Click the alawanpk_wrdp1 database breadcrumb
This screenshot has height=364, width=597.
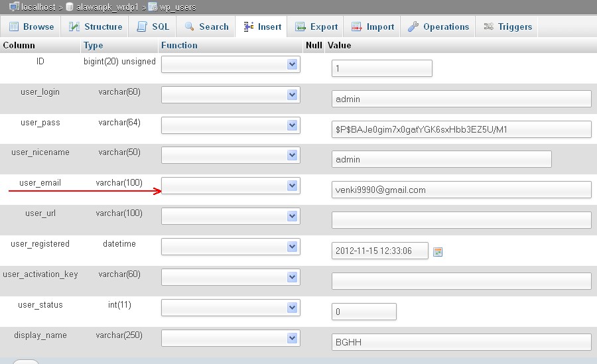pos(107,7)
